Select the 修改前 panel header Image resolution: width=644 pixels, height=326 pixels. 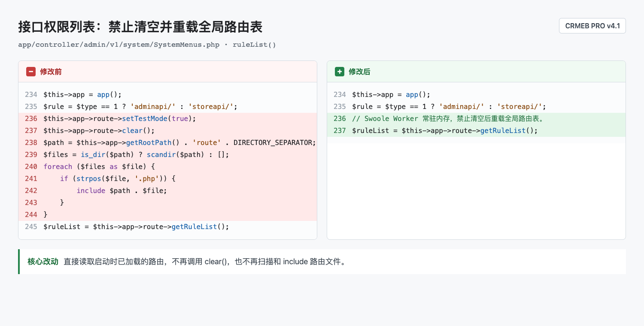click(167, 72)
